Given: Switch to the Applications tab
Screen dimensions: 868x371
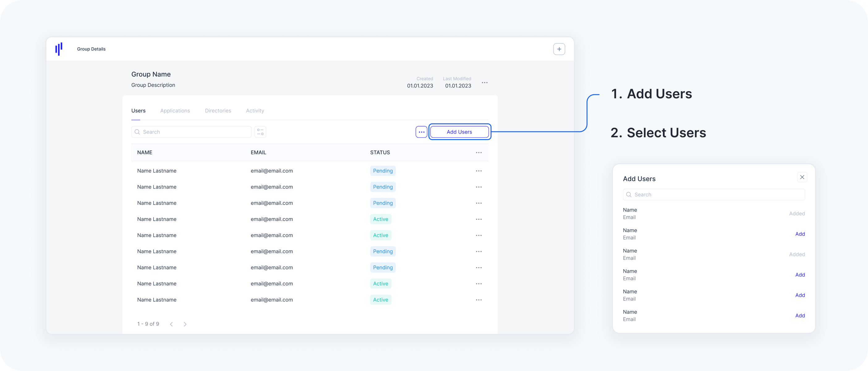Looking at the screenshot, I should coord(175,111).
